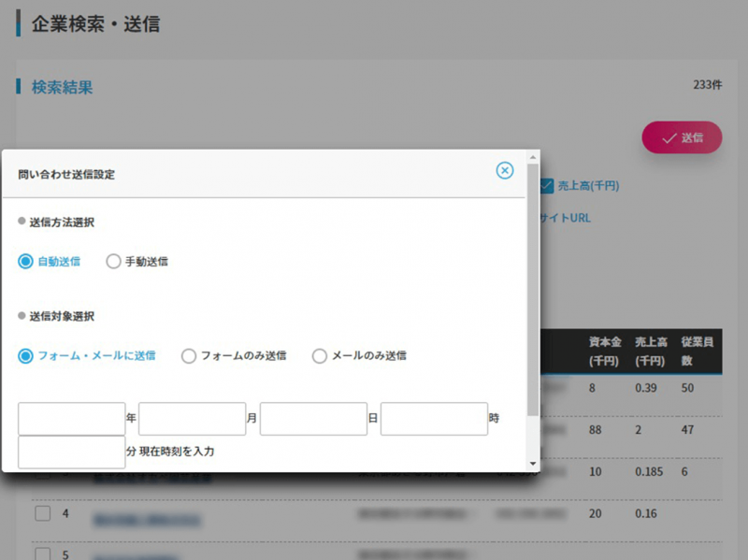Image resolution: width=748 pixels, height=560 pixels.
Task: Toggle the 売上高(千円) checkbox
Action: pyautogui.click(x=547, y=185)
